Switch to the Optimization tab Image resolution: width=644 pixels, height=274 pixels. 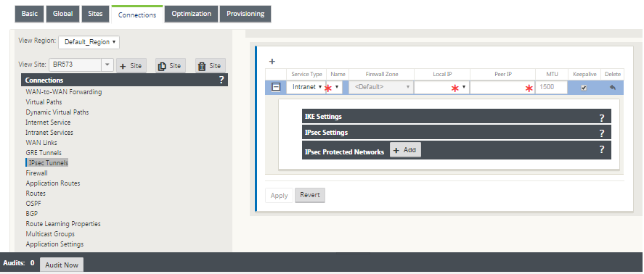[192, 14]
